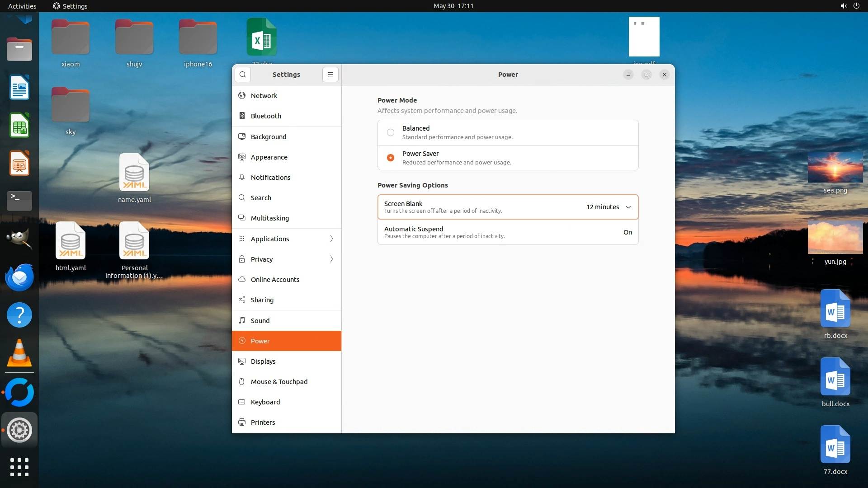Click the Notifications bell icon

tap(242, 177)
